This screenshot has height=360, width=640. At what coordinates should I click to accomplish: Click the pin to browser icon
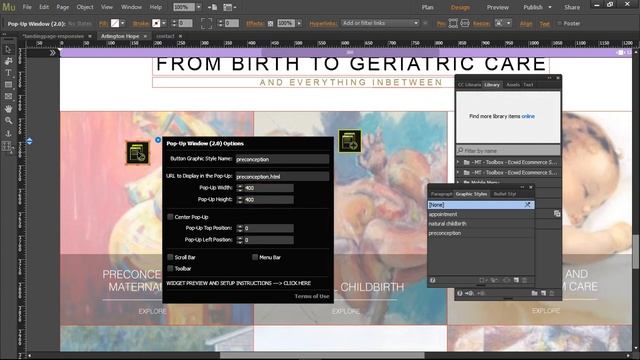point(453,23)
